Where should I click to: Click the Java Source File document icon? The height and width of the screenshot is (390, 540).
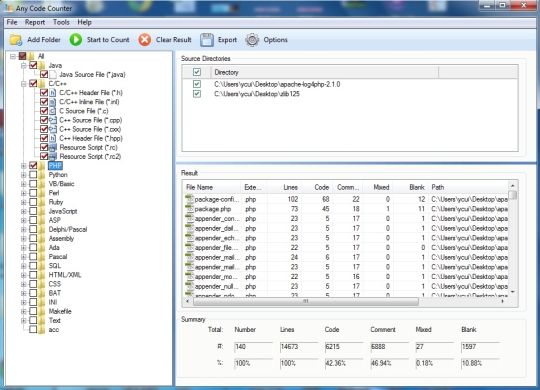[53, 74]
